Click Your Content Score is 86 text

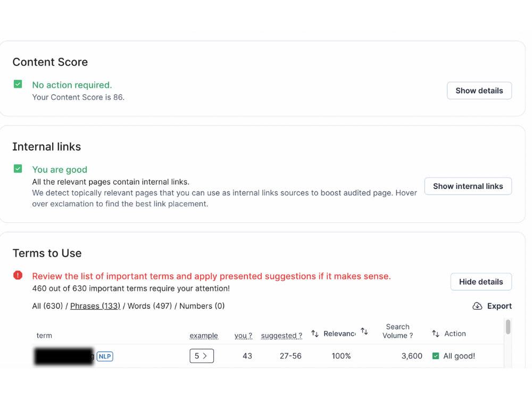tap(78, 97)
